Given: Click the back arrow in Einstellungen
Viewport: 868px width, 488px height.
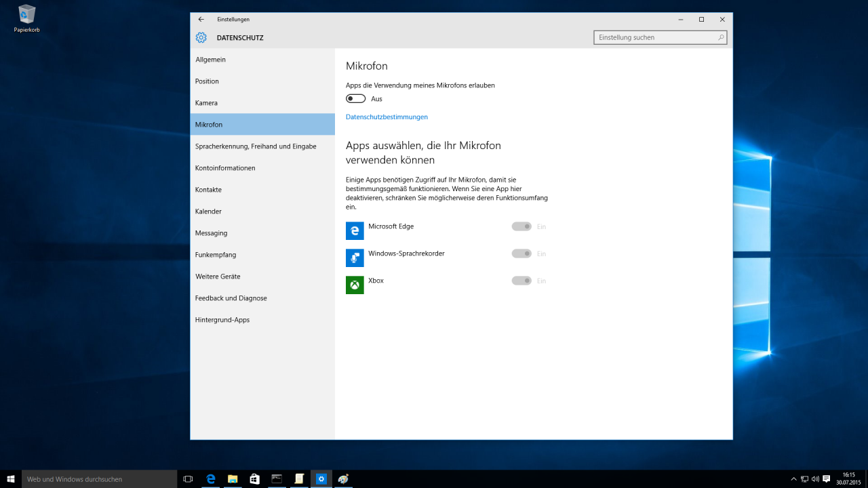Looking at the screenshot, I should pyautogui.click(x=201, y=20).
